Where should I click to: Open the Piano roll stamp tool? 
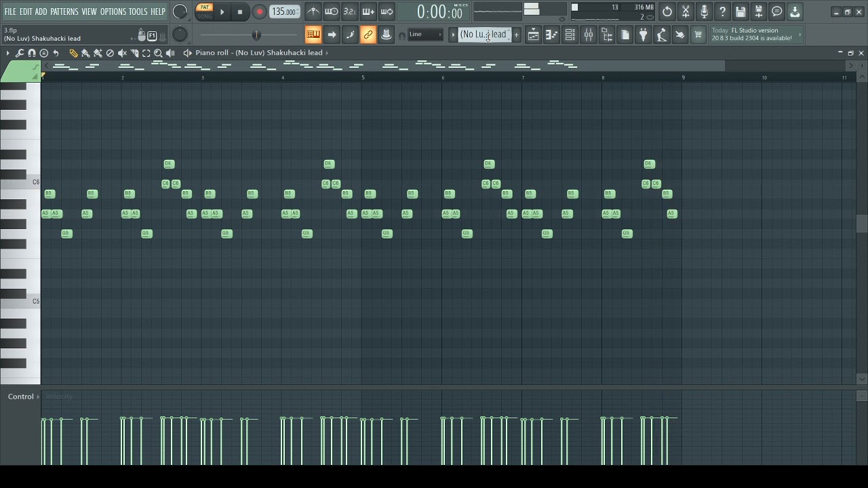[x=43, y=53]
